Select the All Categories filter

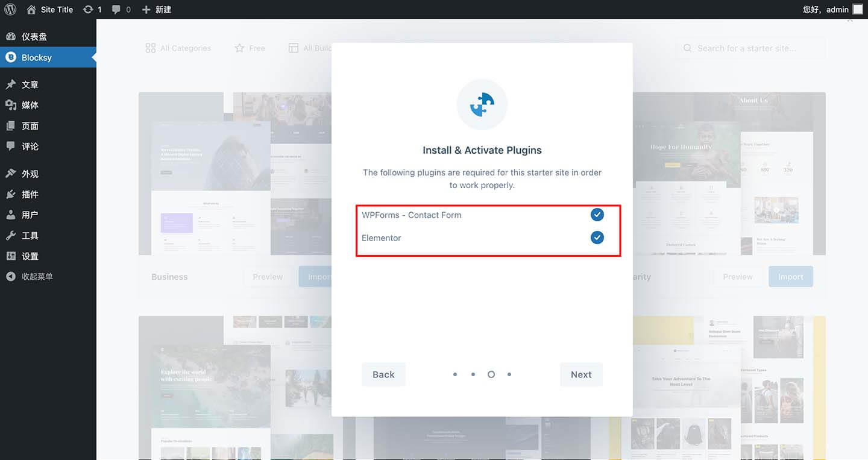point(178,48)
